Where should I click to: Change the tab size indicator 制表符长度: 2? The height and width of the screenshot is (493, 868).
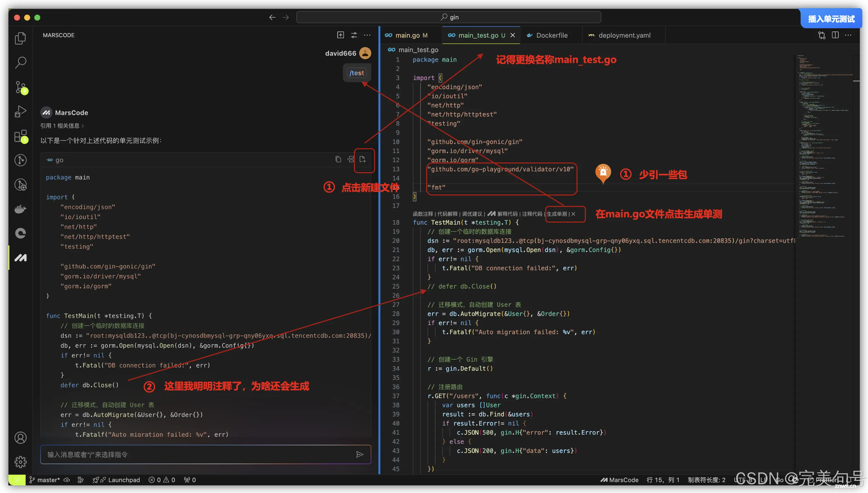coord(706,480)
